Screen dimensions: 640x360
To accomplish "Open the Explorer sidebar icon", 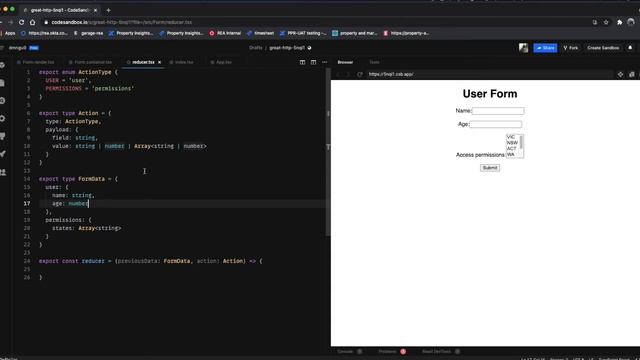I will click(3, 65).
